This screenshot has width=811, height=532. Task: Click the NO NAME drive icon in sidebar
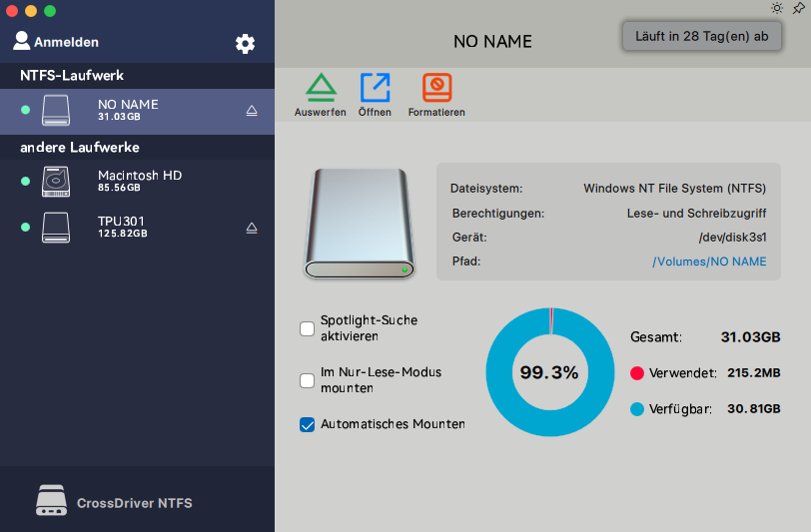56,110
